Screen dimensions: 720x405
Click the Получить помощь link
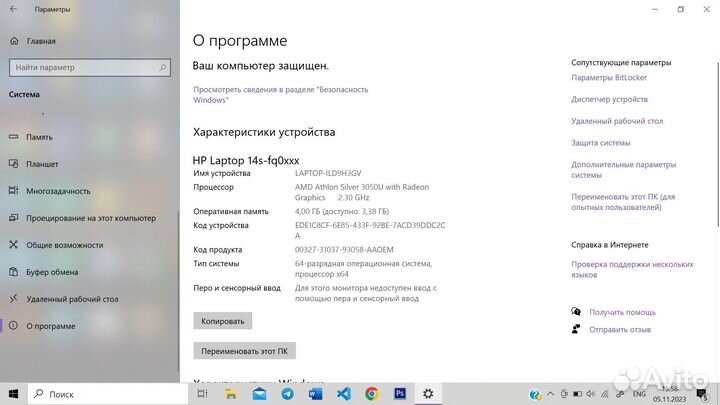pos(622,312)
